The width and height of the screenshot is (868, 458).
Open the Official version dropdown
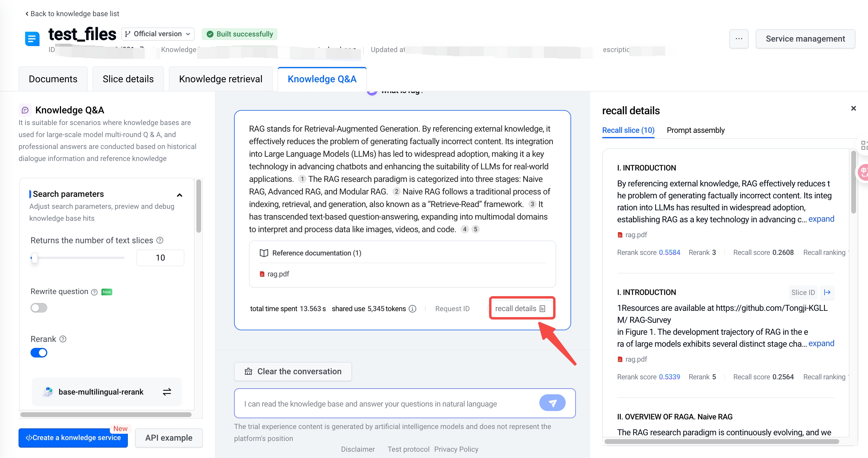coord(158,34)
